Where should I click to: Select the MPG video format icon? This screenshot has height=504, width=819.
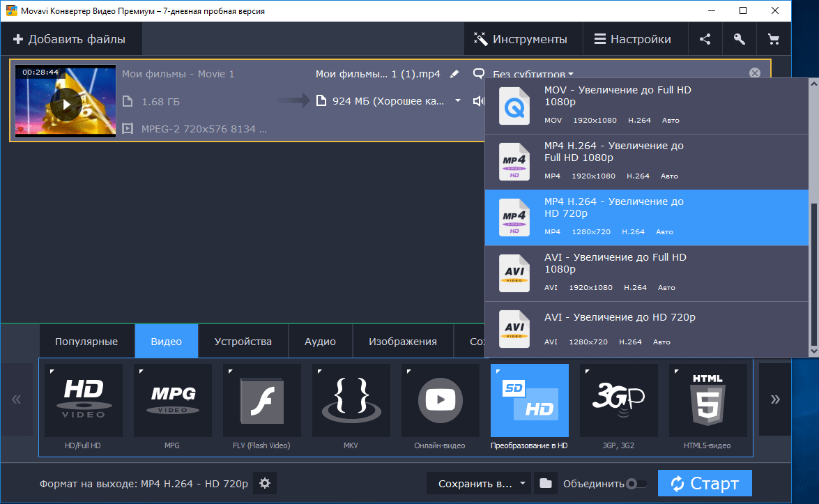tap(173, 401)
